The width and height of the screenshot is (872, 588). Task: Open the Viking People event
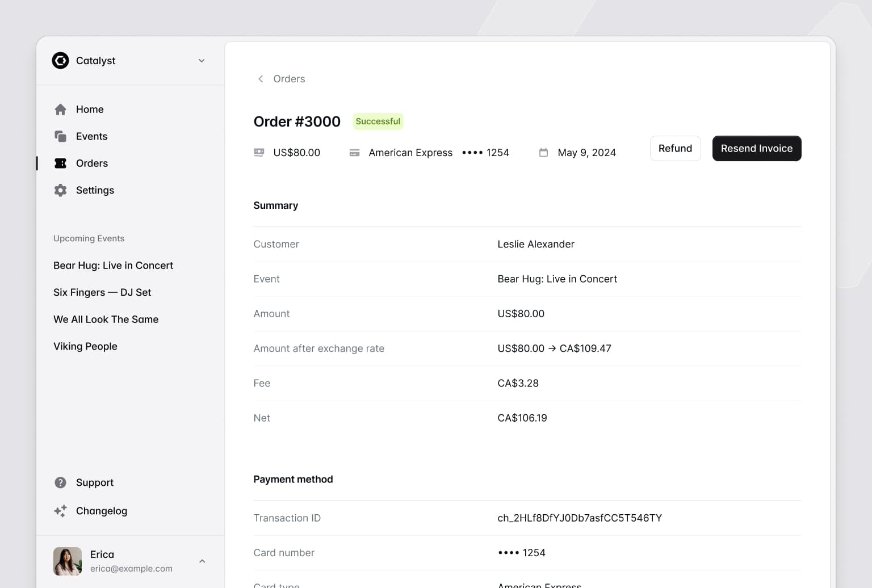pos(85,346)
